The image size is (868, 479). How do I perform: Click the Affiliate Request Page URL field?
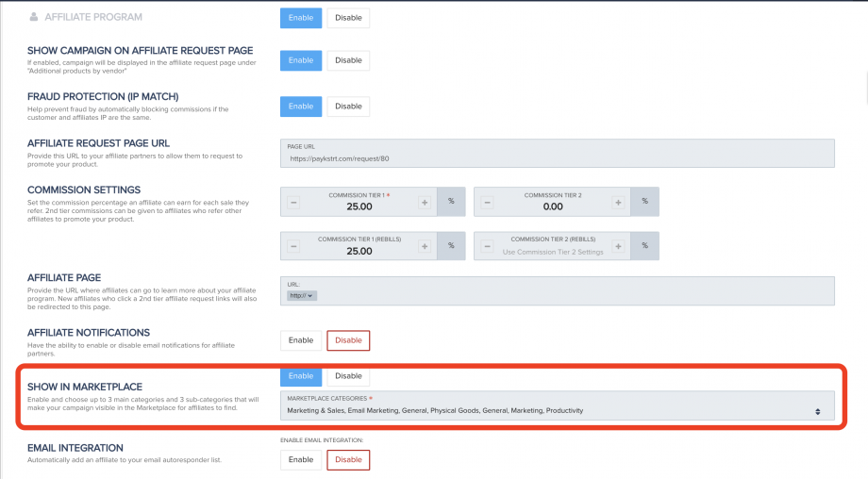tap(559, 158)
